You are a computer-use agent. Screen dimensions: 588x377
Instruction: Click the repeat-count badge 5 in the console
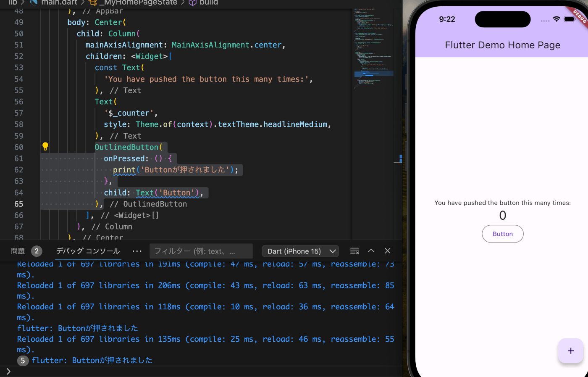click(23, 361)
